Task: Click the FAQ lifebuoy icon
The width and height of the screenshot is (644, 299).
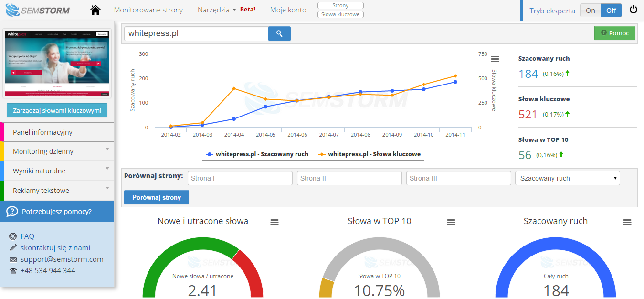Action: [13, 236]
